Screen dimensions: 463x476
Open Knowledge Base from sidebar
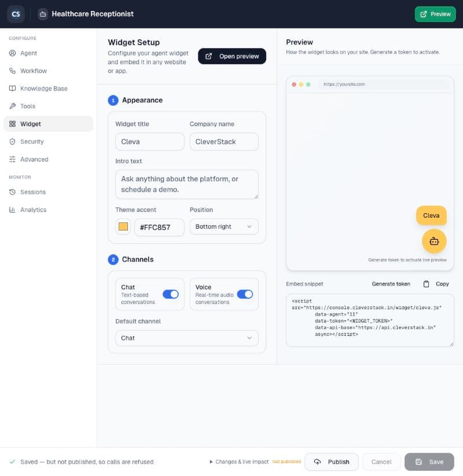point(48,89)
